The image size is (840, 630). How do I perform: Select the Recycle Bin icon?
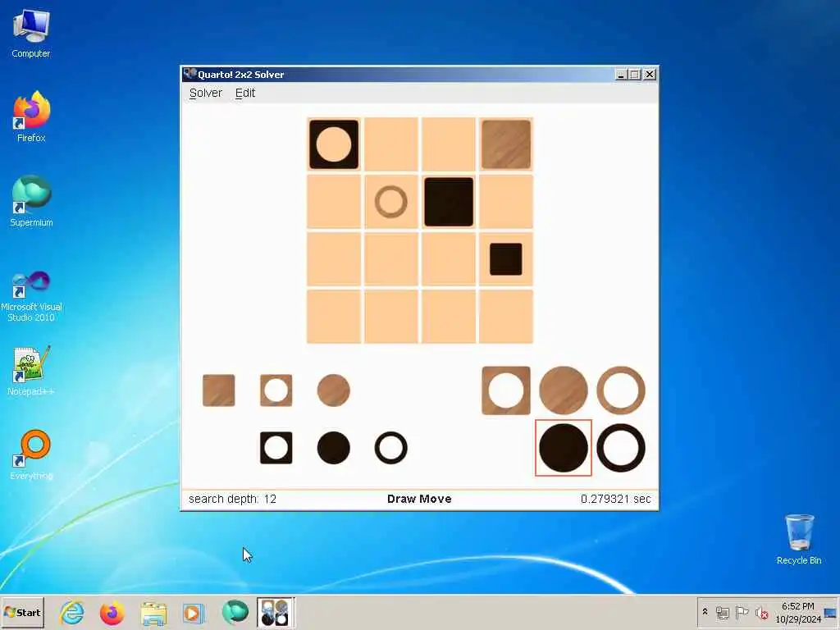799,539
